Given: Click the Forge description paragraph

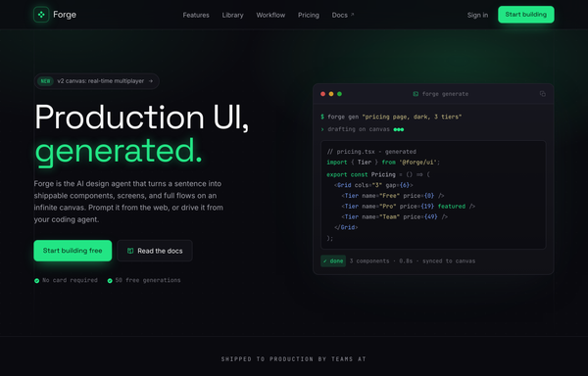Looking at the screenshot, I should (128, 202).
